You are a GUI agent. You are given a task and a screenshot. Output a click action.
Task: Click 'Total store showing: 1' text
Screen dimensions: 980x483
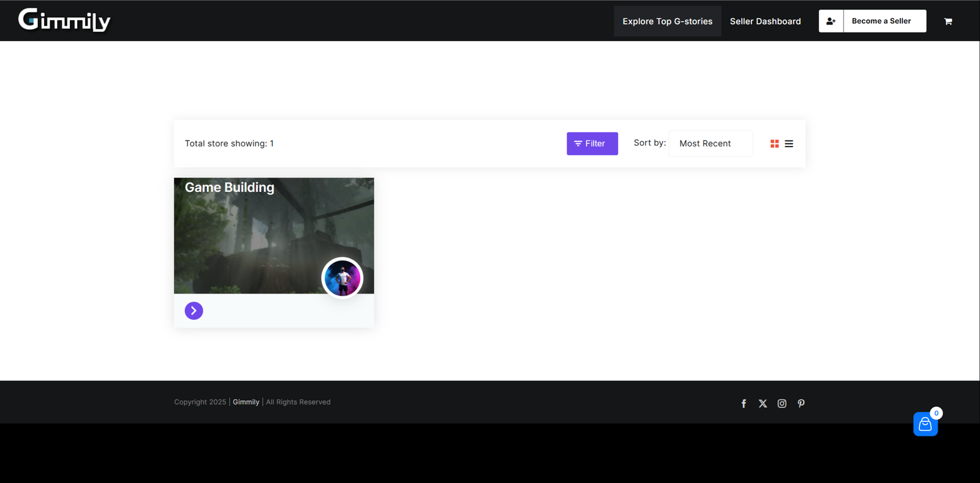tap(229, 143)
